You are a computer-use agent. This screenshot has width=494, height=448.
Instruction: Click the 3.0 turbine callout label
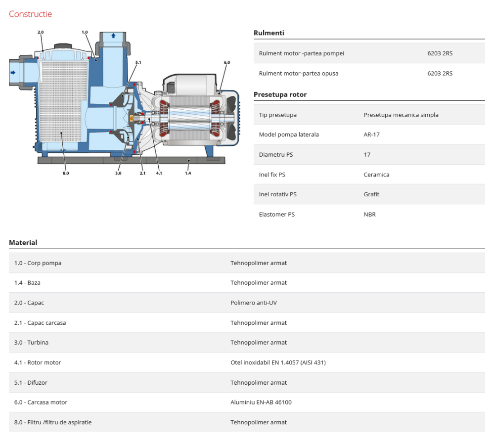click(118, 173)
